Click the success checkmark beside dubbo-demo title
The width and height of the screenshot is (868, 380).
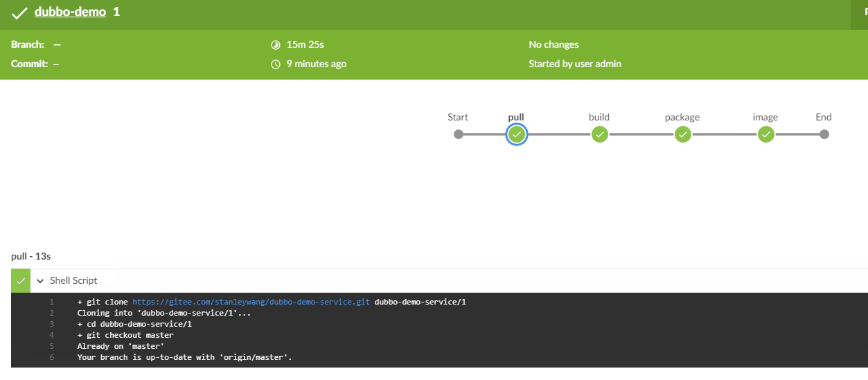pyautogui.click(x=19, y=13)
